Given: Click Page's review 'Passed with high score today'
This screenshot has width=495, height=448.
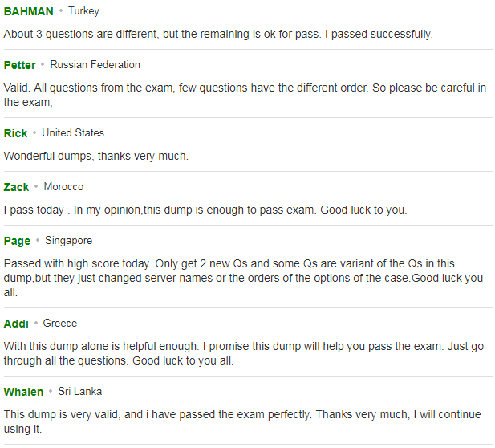Looking at the screenshot, I should point(243,278).
